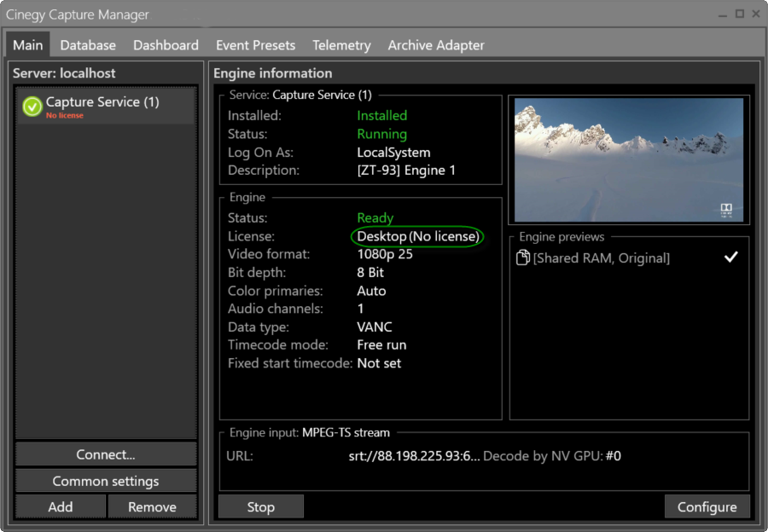Click the snowy mountain preview thumbnail
The width and height of the screenshot is (768, 532).
pos(629,159)
